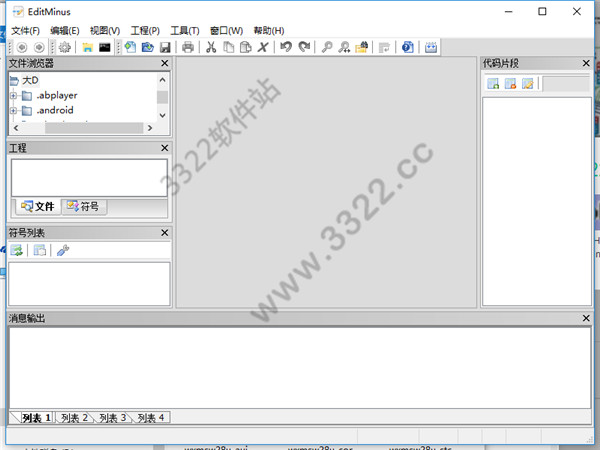Click the save floppy disk icon
600x450 pixels.
(165, 47)
